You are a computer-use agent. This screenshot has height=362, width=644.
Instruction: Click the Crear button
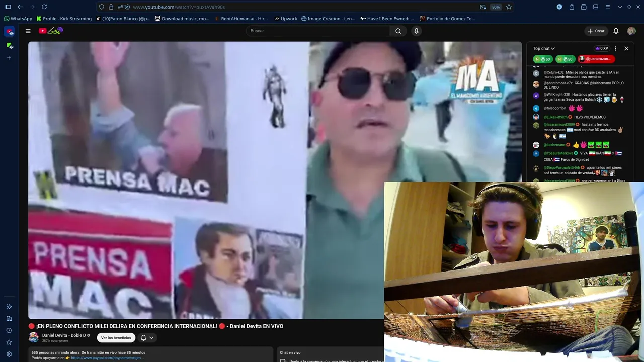596,31
